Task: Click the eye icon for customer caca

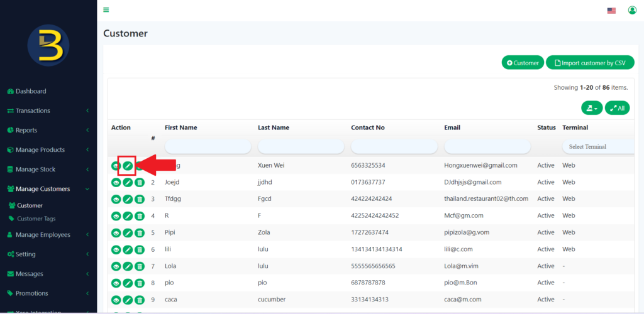Action: click(116, 300)
